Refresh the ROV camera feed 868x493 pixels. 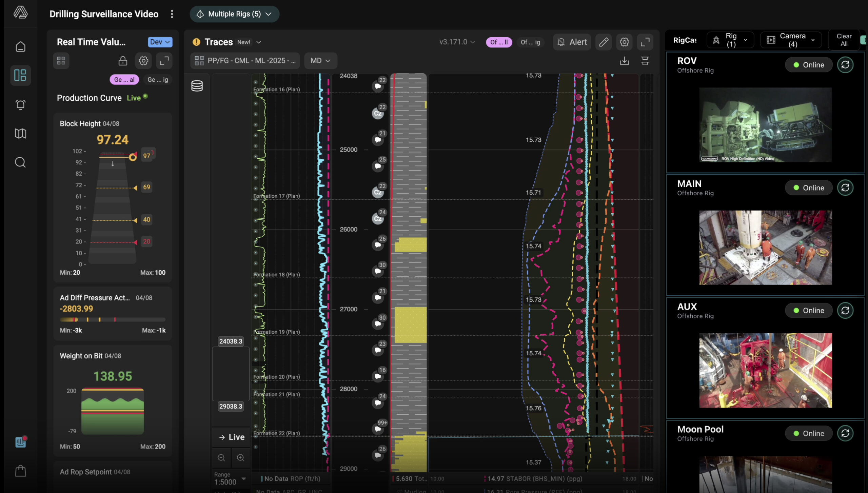pos(845,65)
